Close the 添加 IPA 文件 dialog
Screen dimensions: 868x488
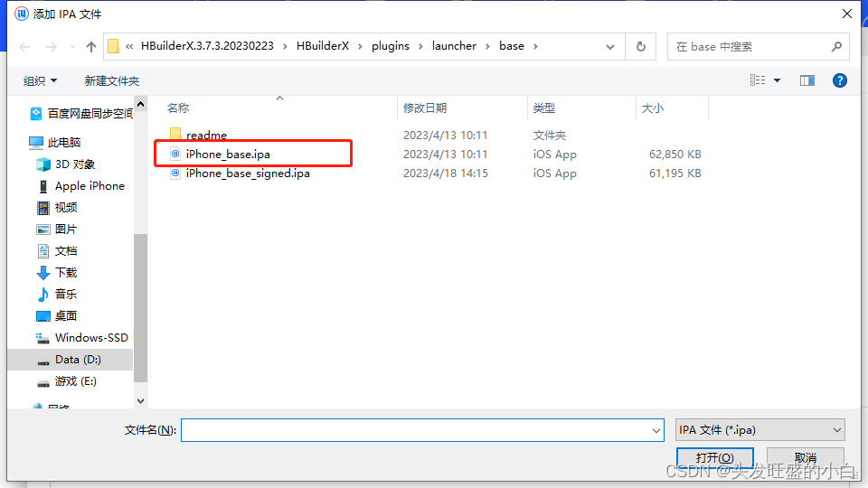point(847,14)
